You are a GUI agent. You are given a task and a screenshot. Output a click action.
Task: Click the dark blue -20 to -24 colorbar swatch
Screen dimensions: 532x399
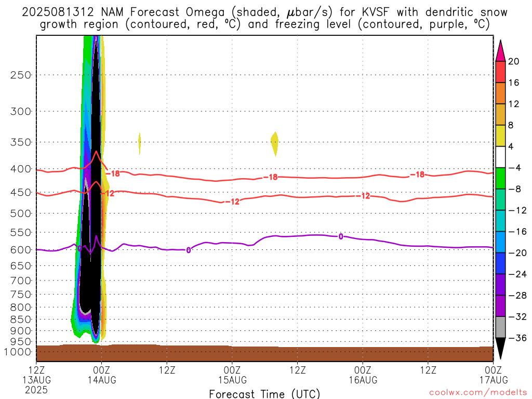500,263
